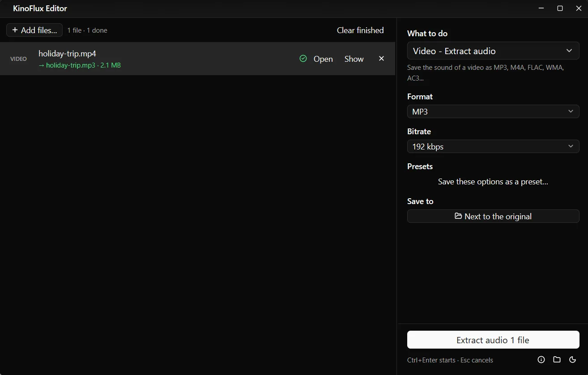Image resolution: width=588 pixels, height=375 pixels.
Task: Show the converted file in folder
Action: pos(354,59)
